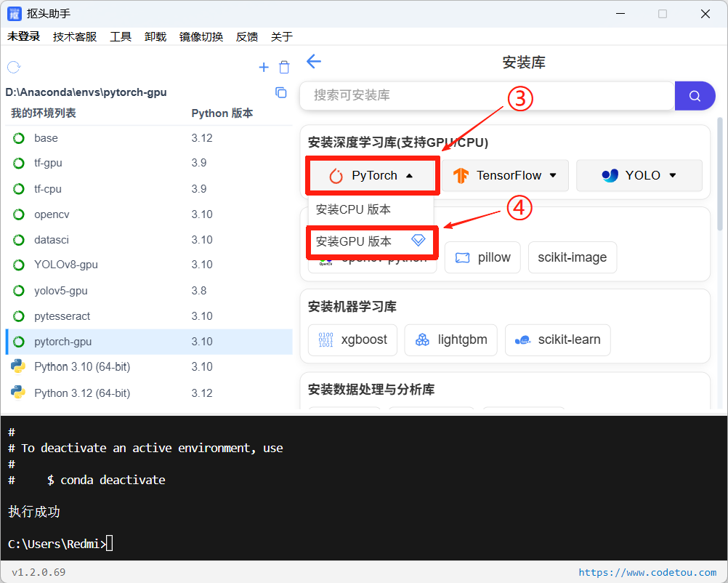Install the xgboost library
This screenshot has height=583, width=728.
(352, 340)
